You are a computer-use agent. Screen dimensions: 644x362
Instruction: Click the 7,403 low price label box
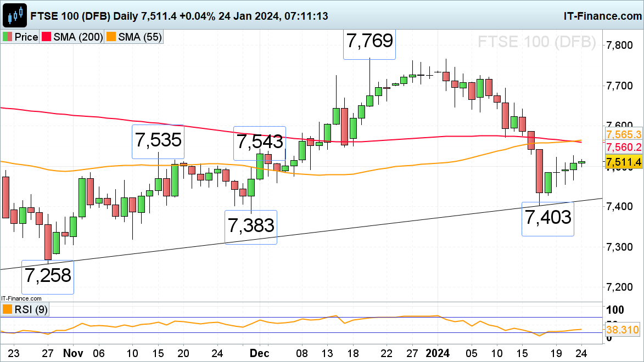pyautogui.click(x=547, y=218)
